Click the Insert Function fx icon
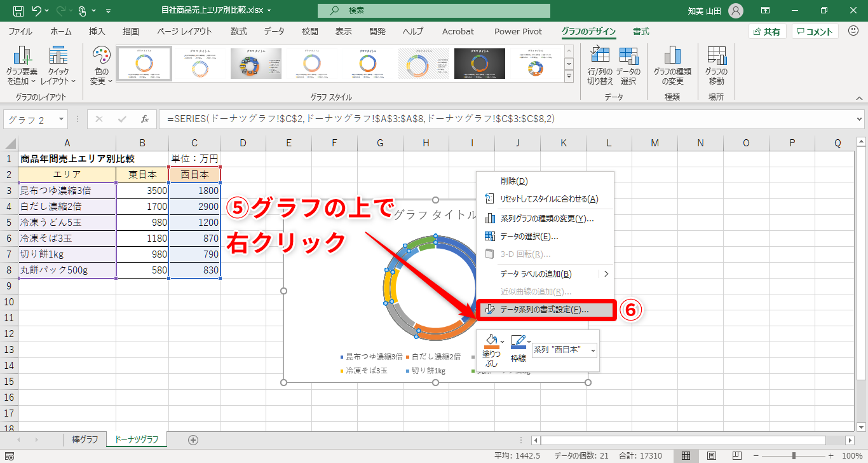 click(x=145, y=119)
